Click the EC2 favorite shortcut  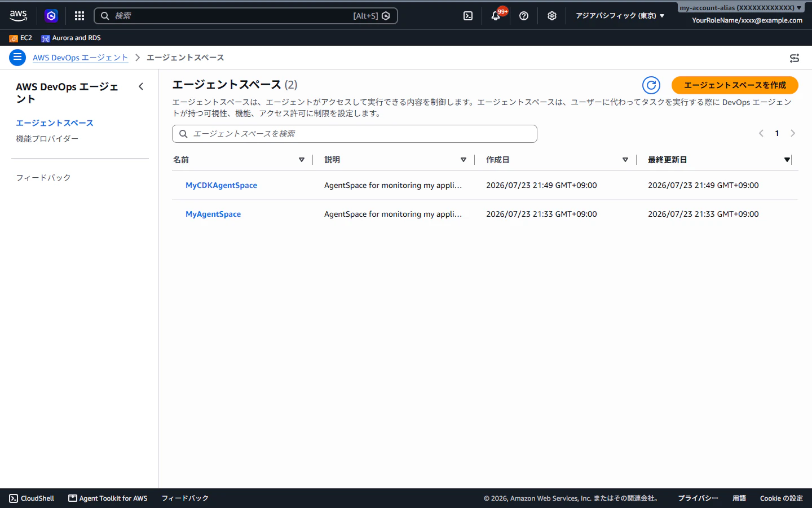click(21, 38)
